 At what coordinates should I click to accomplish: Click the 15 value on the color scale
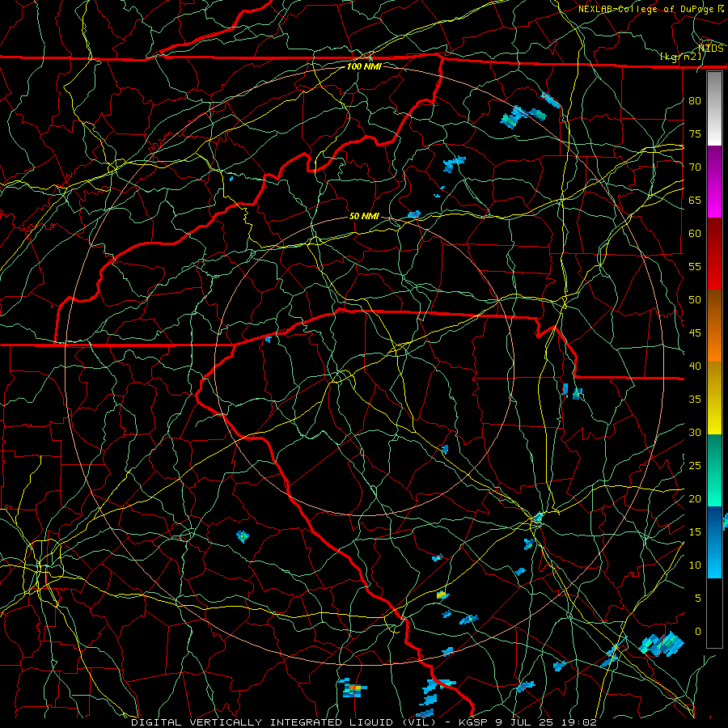point(695,532)
